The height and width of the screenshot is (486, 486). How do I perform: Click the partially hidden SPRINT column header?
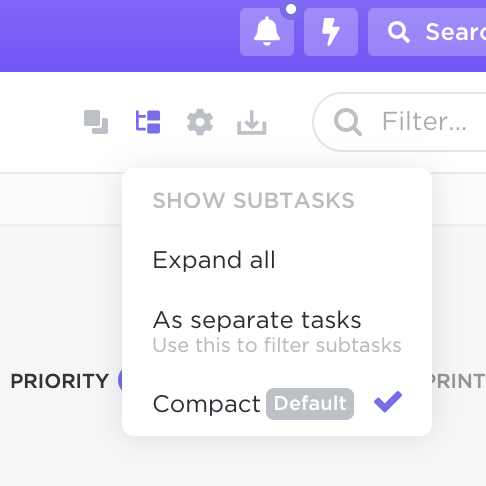tap(458, 381)
